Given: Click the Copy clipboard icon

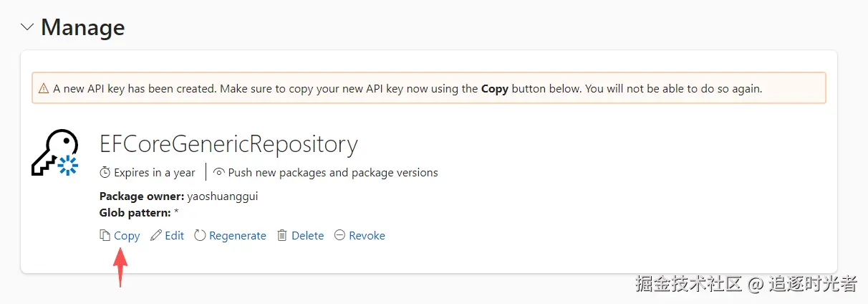Looking at the screenshot, I should pyautogui.click(x=105, y=235).
